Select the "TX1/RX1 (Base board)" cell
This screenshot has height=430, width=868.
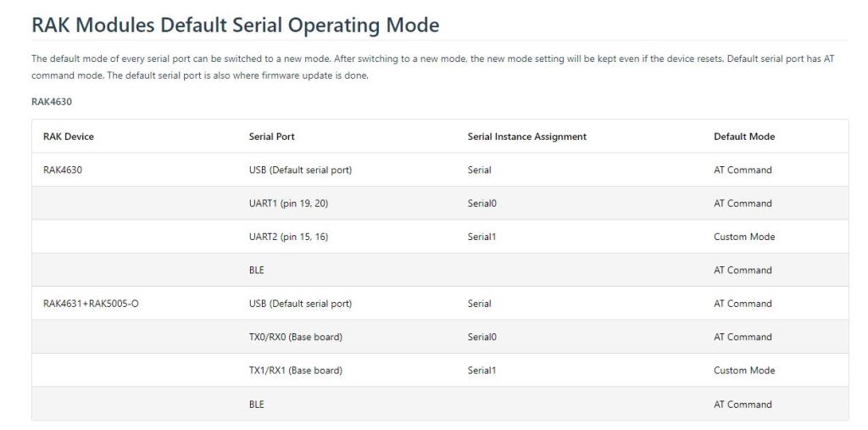(x=290, y=371)
